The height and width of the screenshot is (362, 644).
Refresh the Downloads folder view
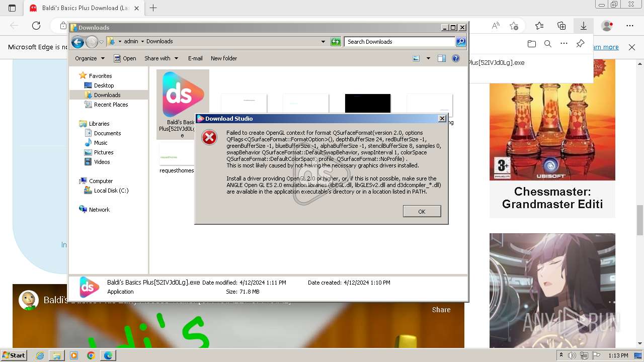[336, 42]
